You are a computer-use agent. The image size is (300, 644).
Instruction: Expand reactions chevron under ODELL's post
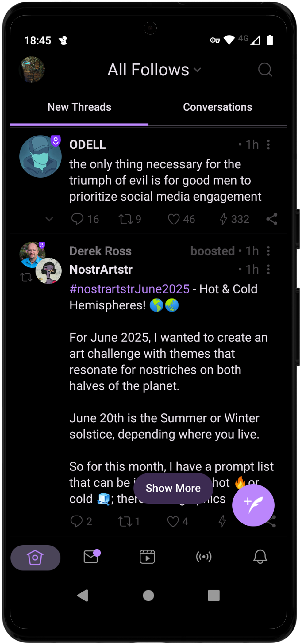(x=49, y=219)
